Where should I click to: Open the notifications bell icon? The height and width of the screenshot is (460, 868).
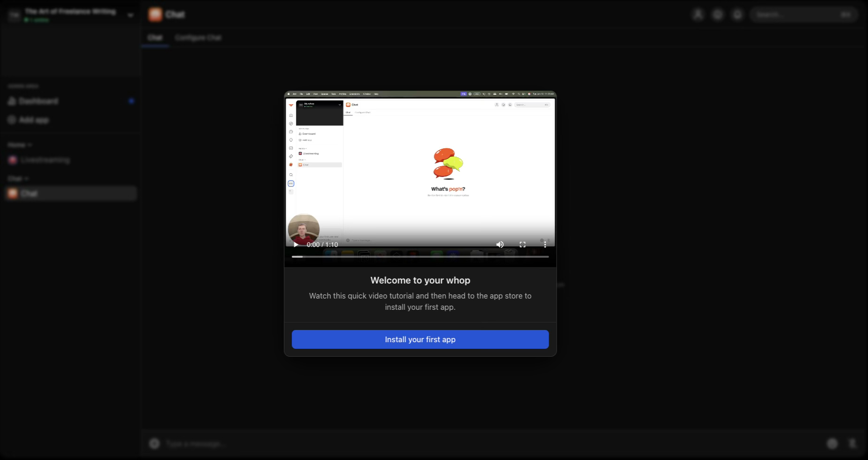737,15
